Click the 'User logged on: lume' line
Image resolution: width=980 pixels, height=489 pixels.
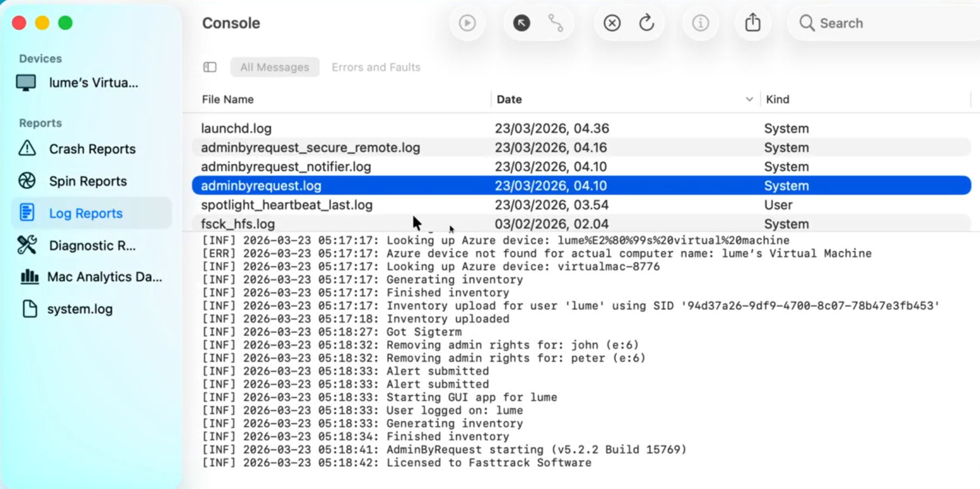(x=362, y=410)
